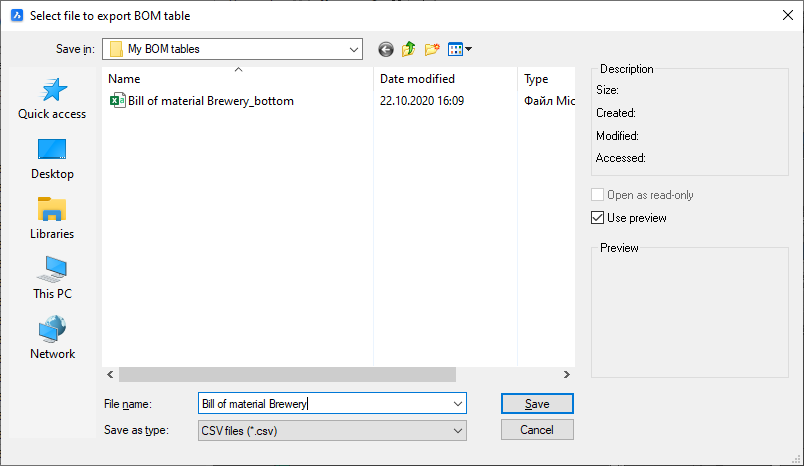Viewport: 804px width, 466px height.
Task: Go to Desktop location
Action: pos(52,159)
